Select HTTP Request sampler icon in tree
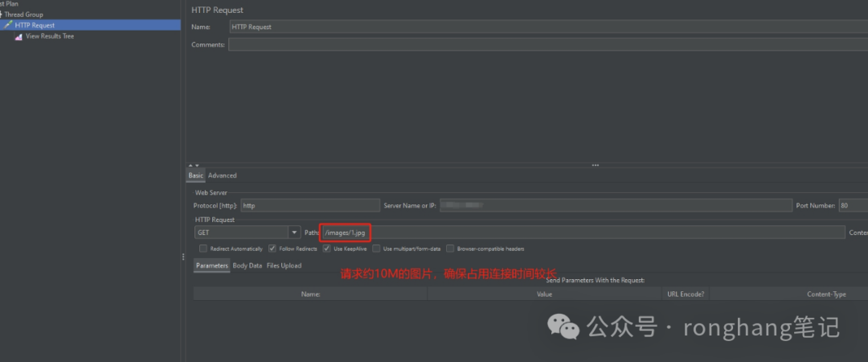Viewport: 868px width, 362px height. coord(8,25)
